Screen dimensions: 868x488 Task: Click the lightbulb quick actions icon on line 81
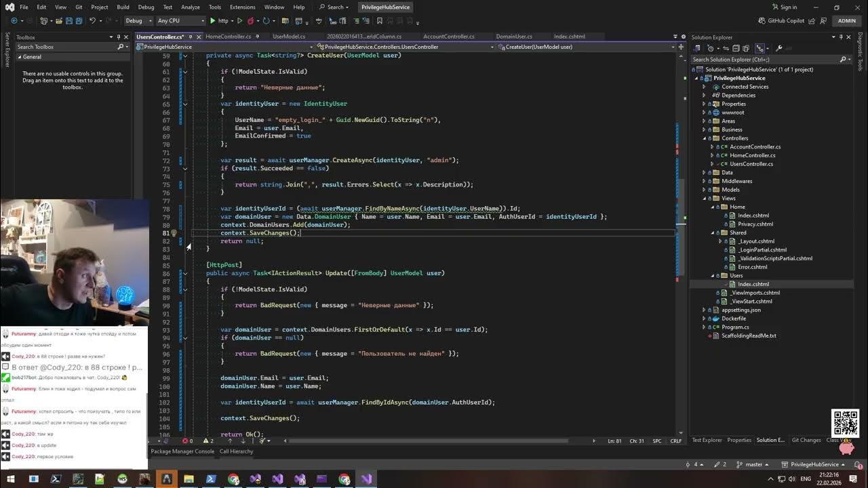point(174,233)
